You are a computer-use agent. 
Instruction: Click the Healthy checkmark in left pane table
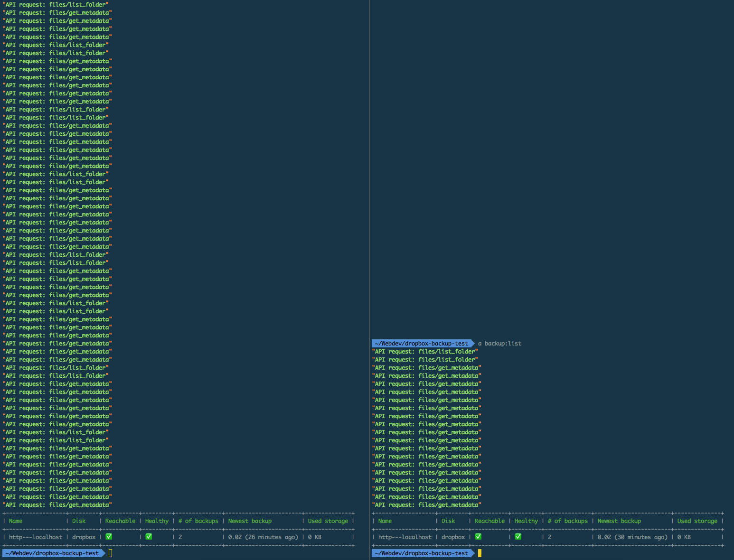(x=149, y=537)
